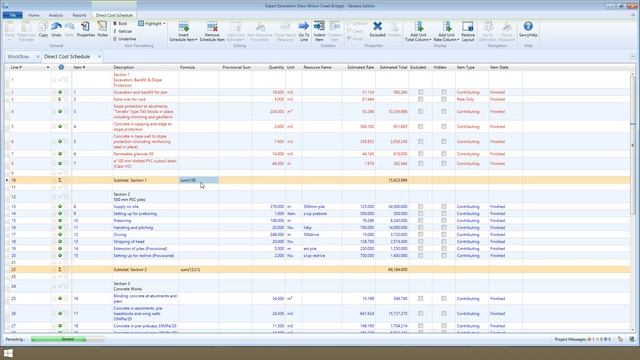Image resolution: width=640 pixels, height=360 pixels.
Task: Switch to the Reports ribbon tab
Action: [x=80, y=15]
